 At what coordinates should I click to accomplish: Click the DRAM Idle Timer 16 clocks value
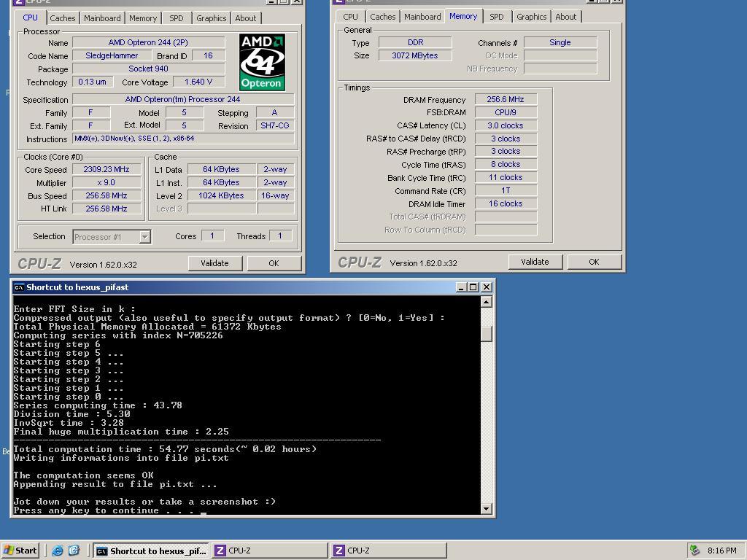pos(506,203)
